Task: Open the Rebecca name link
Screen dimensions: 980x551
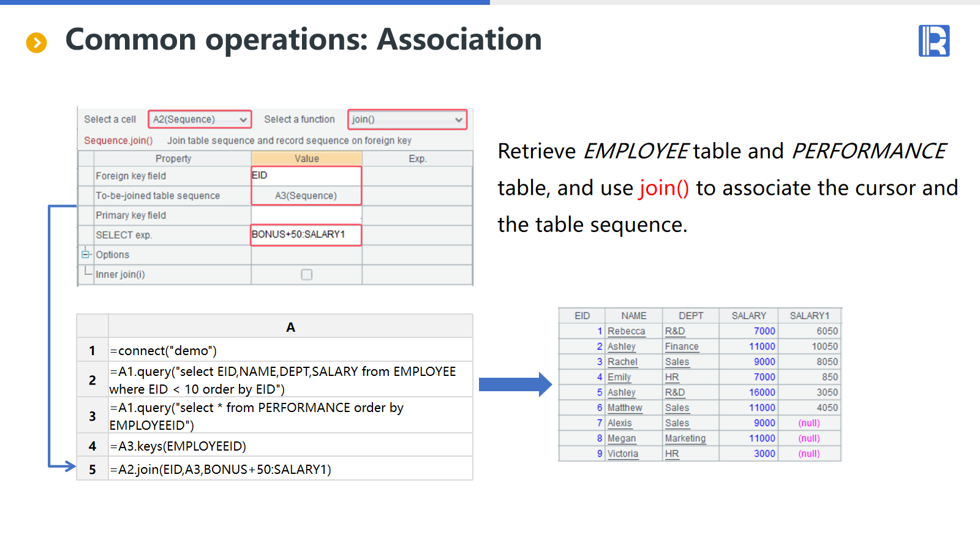Action: coord(626,331)
